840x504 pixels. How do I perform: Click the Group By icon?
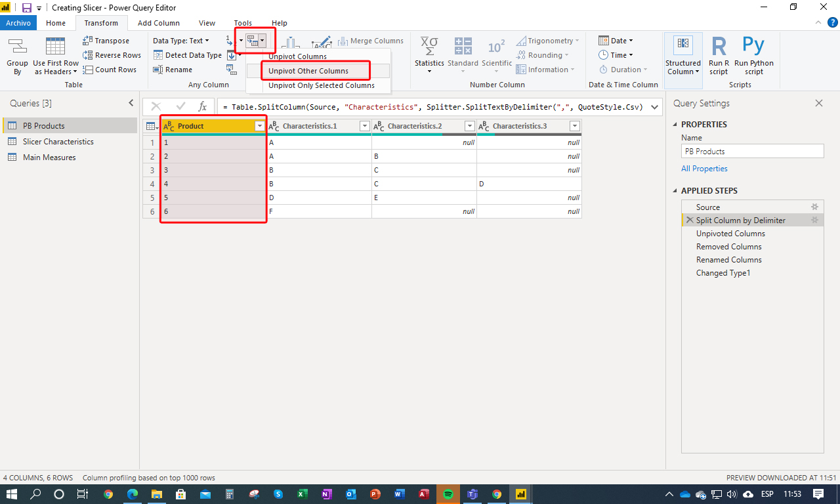tap(17, 56)
